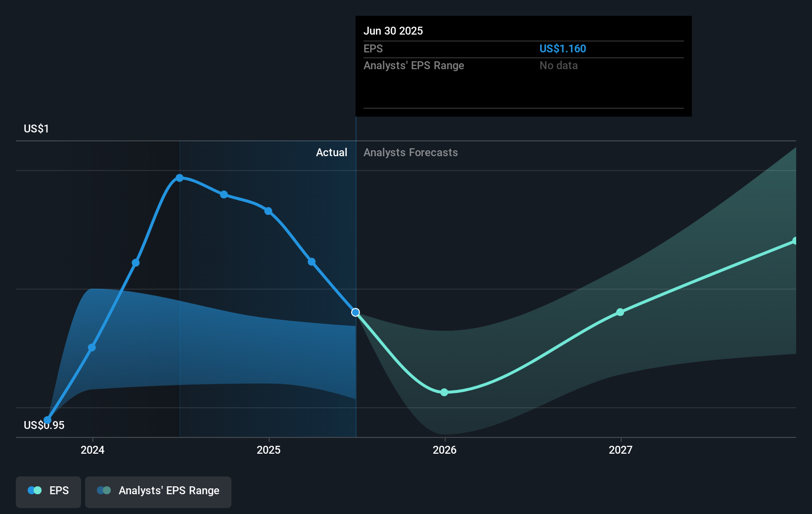Toggle the EPS series visibility

click(48, 492)
